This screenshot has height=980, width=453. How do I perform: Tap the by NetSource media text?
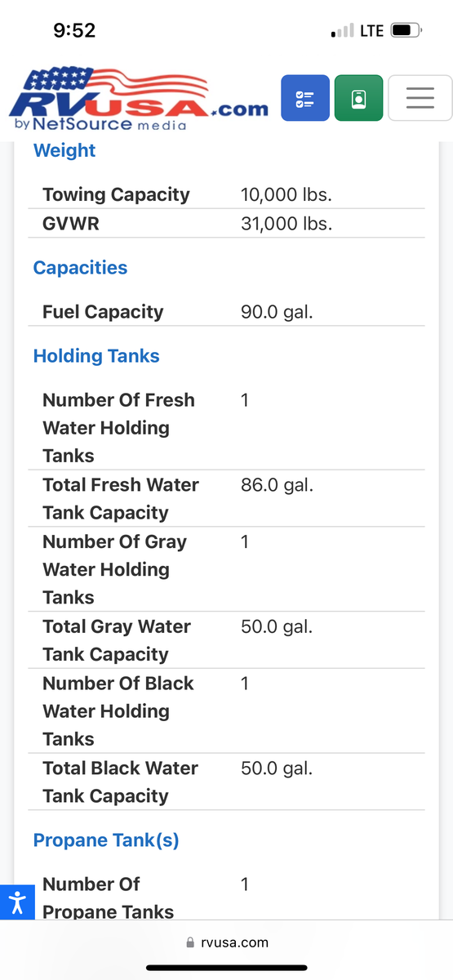[x=100, y=125]
